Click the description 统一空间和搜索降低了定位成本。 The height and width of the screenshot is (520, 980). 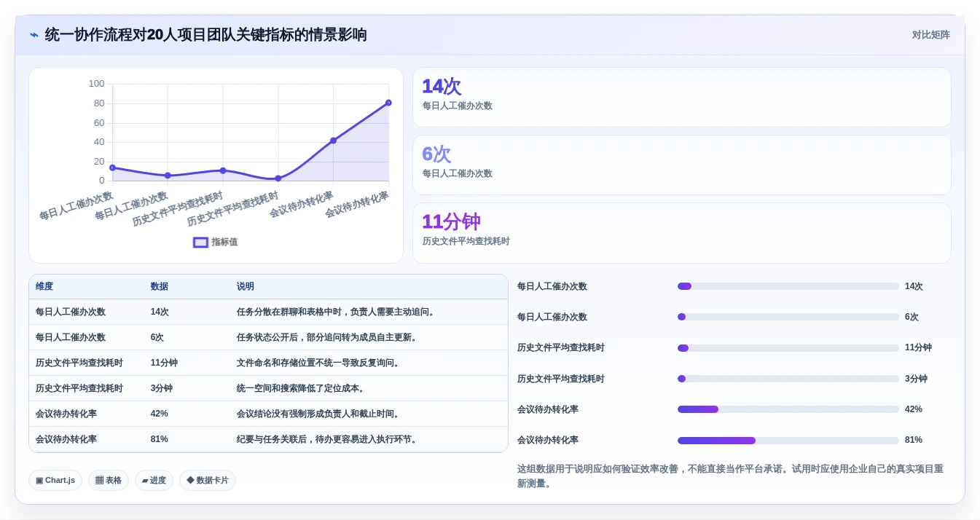[302, 388]
